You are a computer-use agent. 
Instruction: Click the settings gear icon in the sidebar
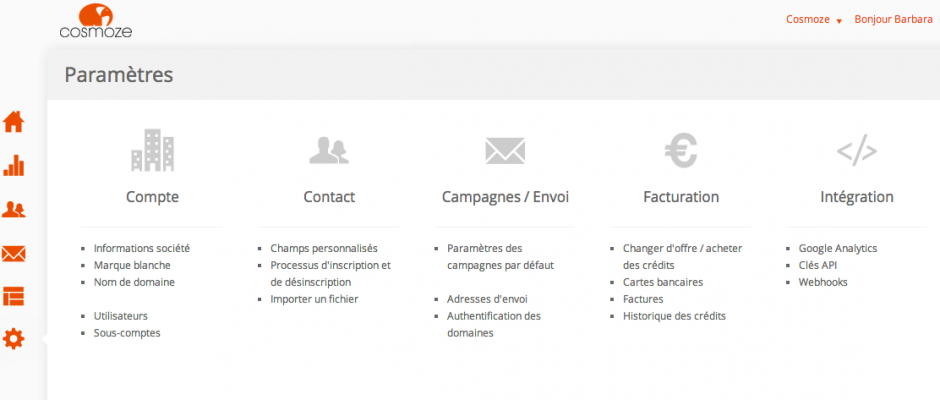[14, 339]
